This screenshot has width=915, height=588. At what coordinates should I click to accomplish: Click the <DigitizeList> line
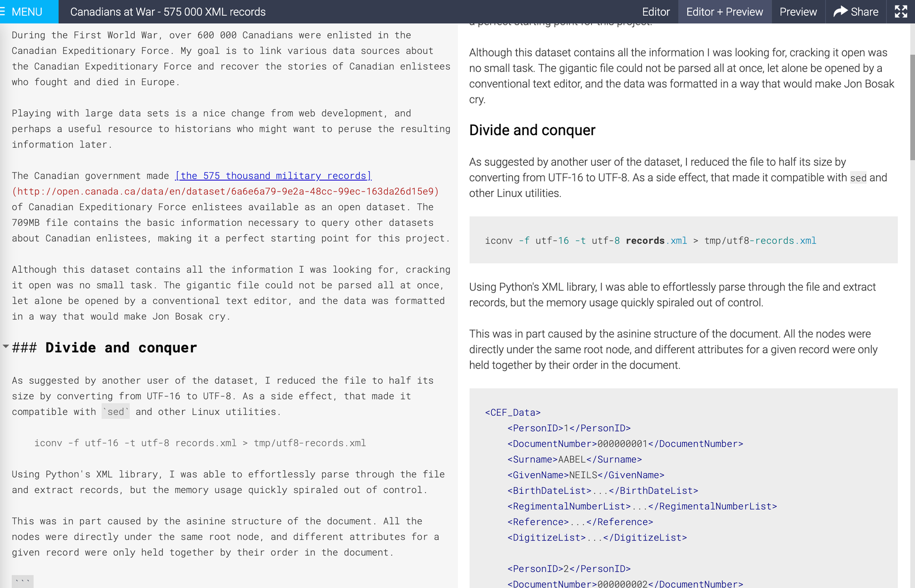[x=597, y=538]
